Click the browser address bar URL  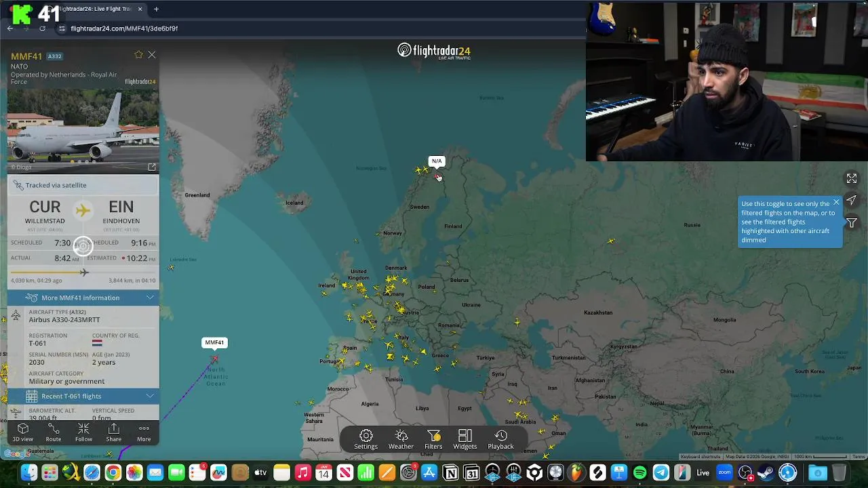(x=124, y=28)
